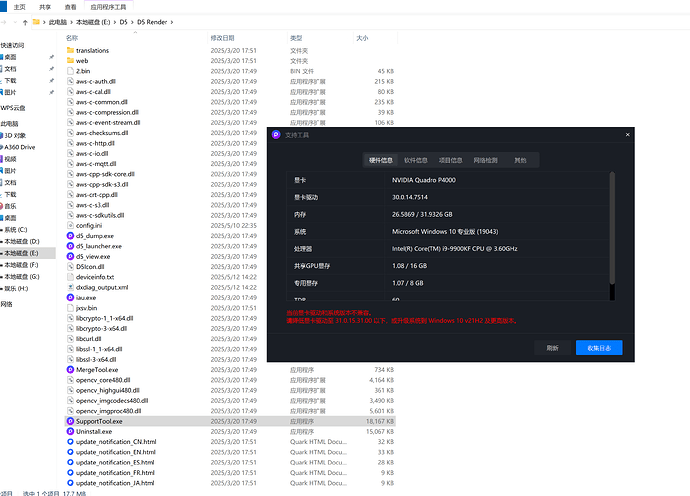This screenshot has height=496, width=690.
Task: Open 系统 (C:) in the sidebar
Action: click(x=16, y=230)
